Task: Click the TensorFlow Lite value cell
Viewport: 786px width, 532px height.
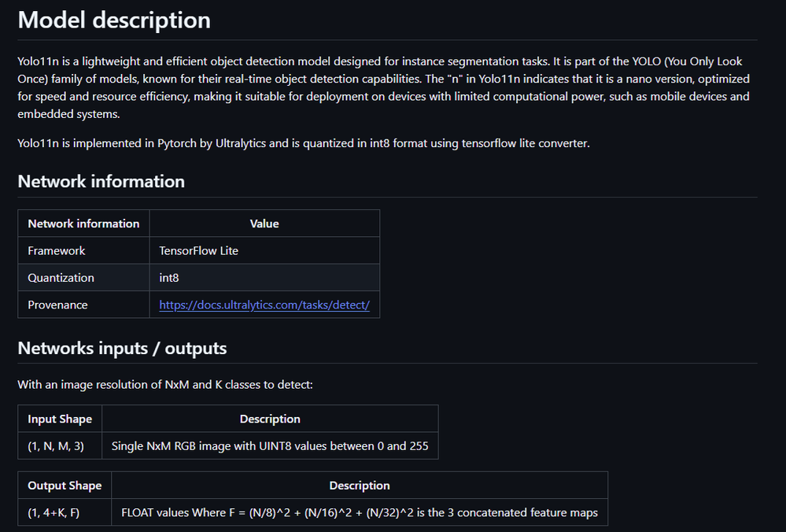Action: [x=199, y=250]
